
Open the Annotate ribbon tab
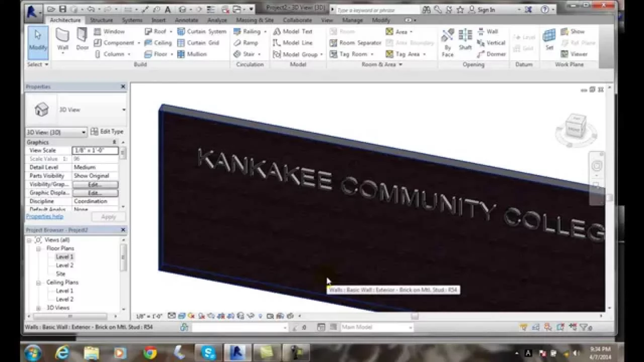point(186,20)
